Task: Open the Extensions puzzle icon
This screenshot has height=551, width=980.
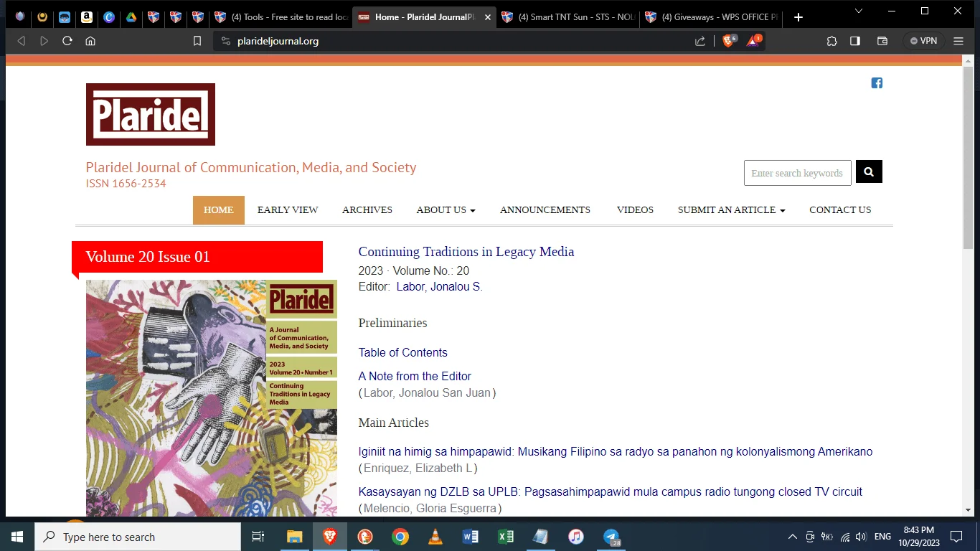Action: pyautogui.click(x=832, y=41)
